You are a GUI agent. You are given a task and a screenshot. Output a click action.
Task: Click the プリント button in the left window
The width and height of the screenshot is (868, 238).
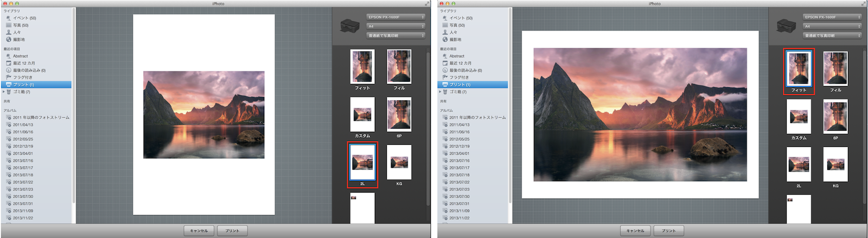[x=232, y=230]
